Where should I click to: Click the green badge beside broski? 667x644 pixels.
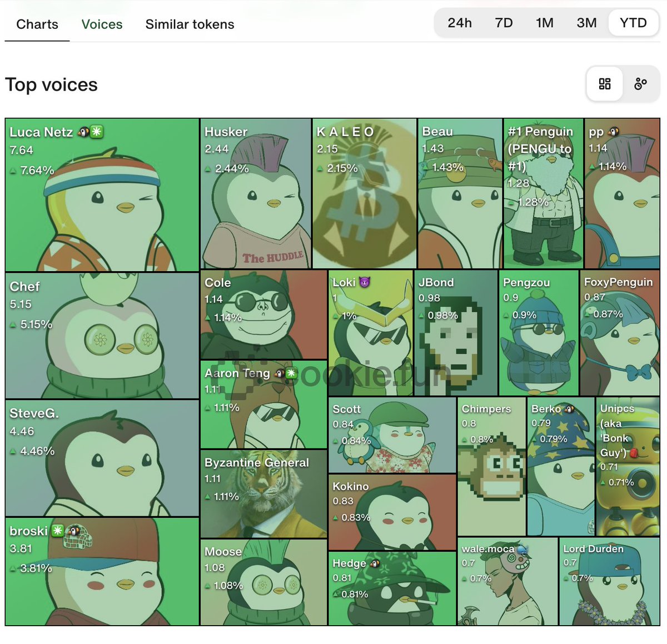click(57, 531)
